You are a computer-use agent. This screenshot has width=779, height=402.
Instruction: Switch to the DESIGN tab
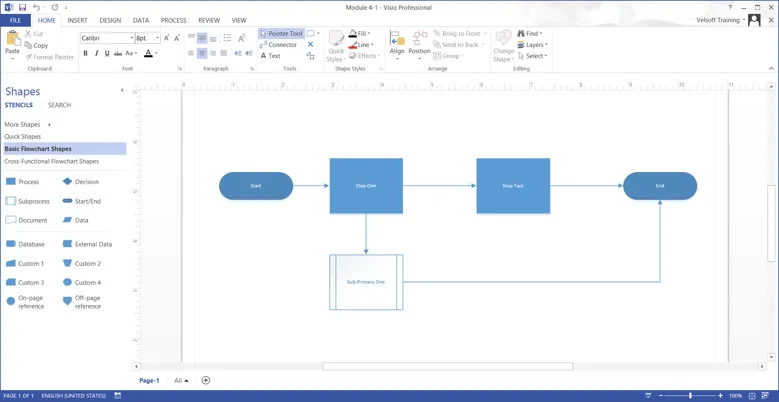coord(110,20)
